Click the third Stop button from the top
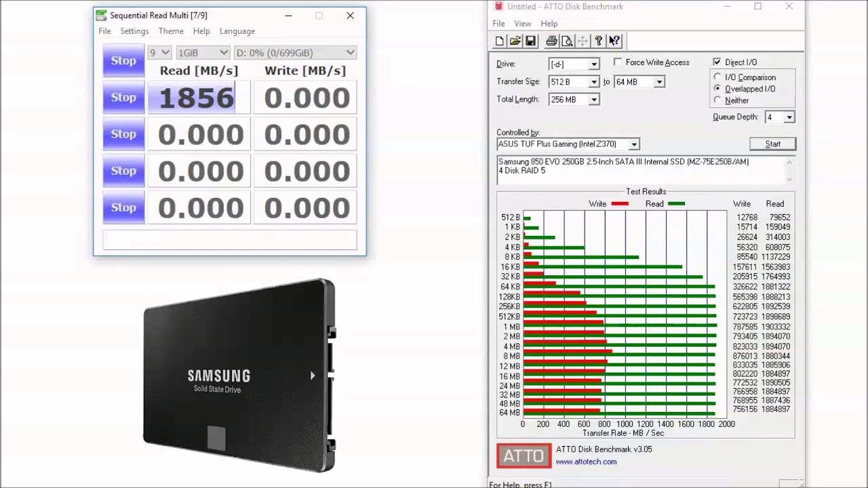 point(123,134)
